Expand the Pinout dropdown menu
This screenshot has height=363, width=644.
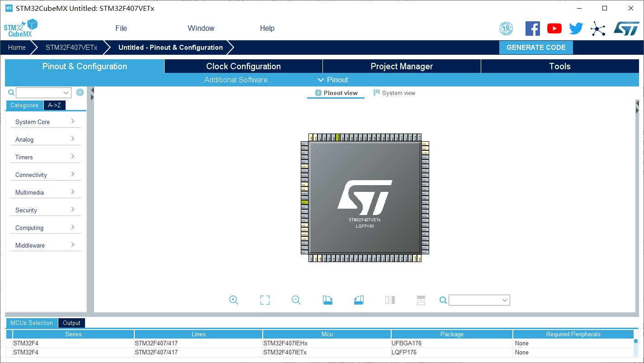click(333, 80)
